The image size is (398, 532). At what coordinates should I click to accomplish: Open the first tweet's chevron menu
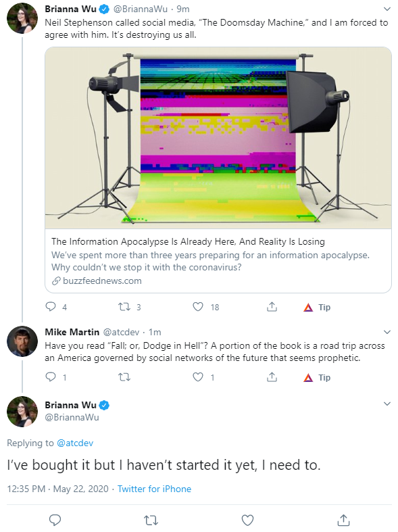click(x=387, y=9)
